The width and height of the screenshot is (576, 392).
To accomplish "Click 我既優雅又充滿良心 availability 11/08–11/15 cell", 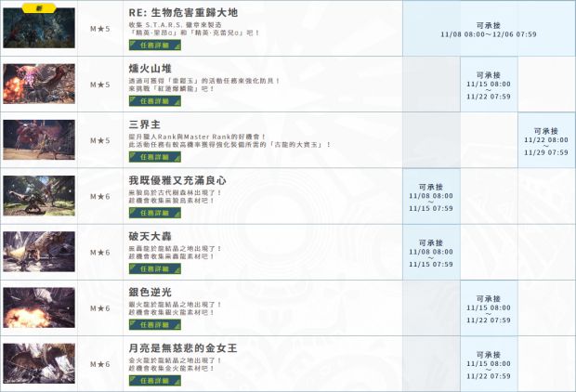I will (x=431, y=197).
